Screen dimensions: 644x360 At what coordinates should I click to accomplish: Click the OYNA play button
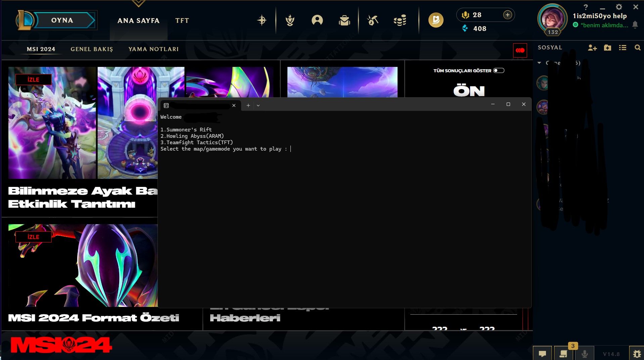[62, 20]
